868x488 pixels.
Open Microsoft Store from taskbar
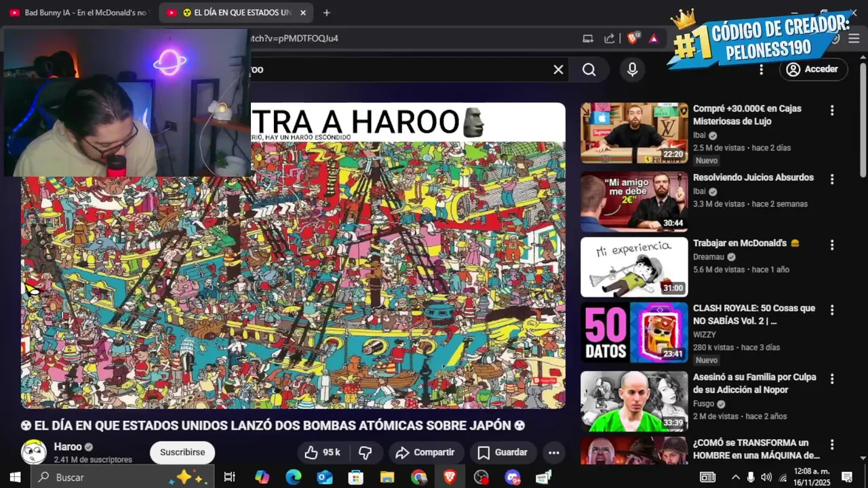(x=356, y=477)
